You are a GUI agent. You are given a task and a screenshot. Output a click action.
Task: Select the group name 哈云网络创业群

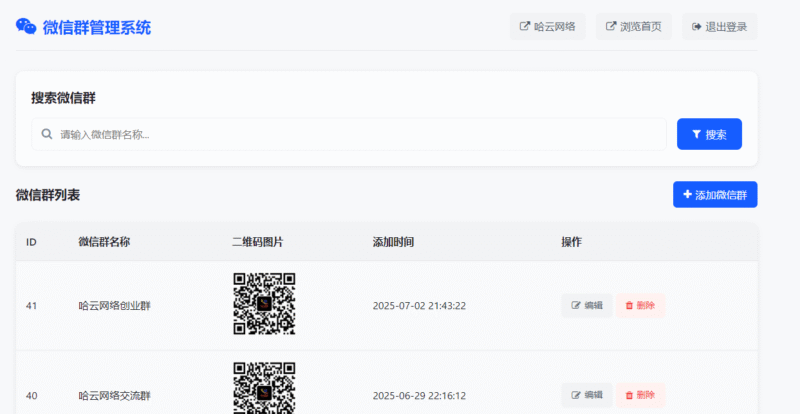click(x=114, y=306)
